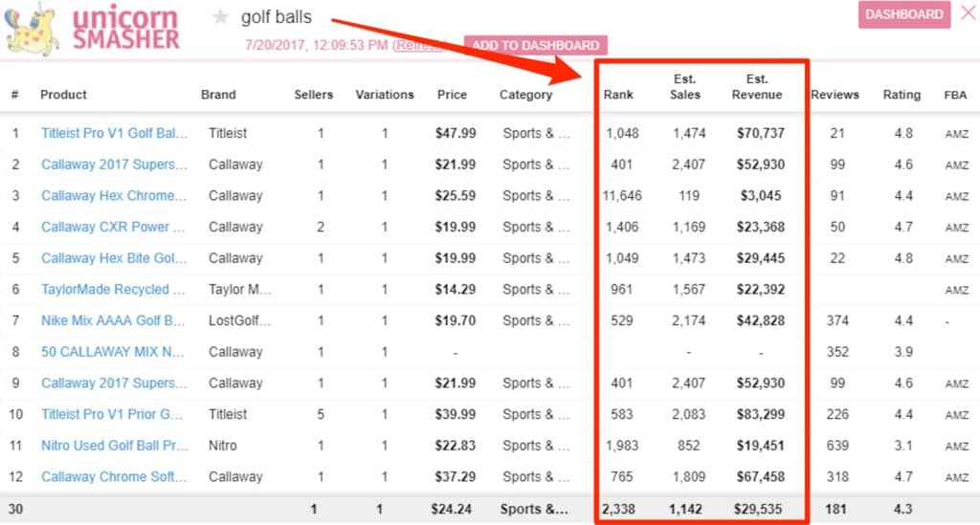Sort by the Reviews column header

click(835, 95)
